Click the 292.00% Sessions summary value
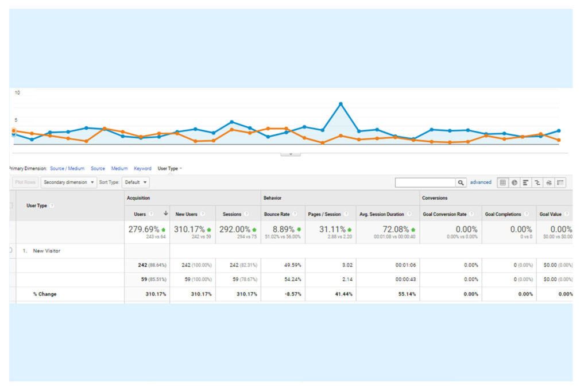The image size is (588, 392). click(x=235, y=230)
